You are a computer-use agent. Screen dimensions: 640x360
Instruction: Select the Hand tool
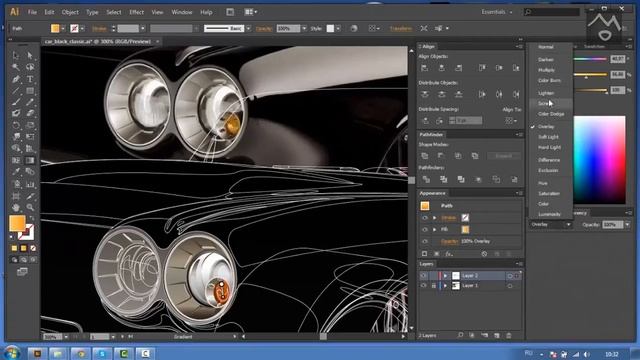pos(16,208)
